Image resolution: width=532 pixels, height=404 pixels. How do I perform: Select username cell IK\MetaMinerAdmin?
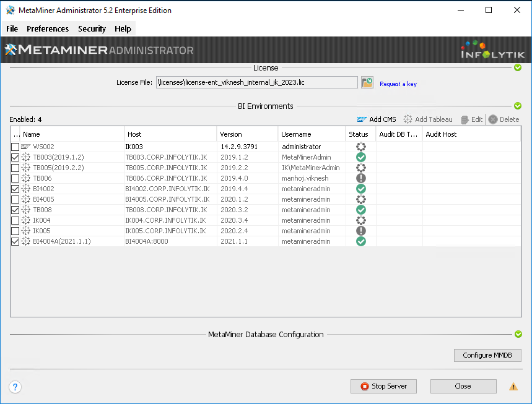pyautogui.click(x=311, y=168)
